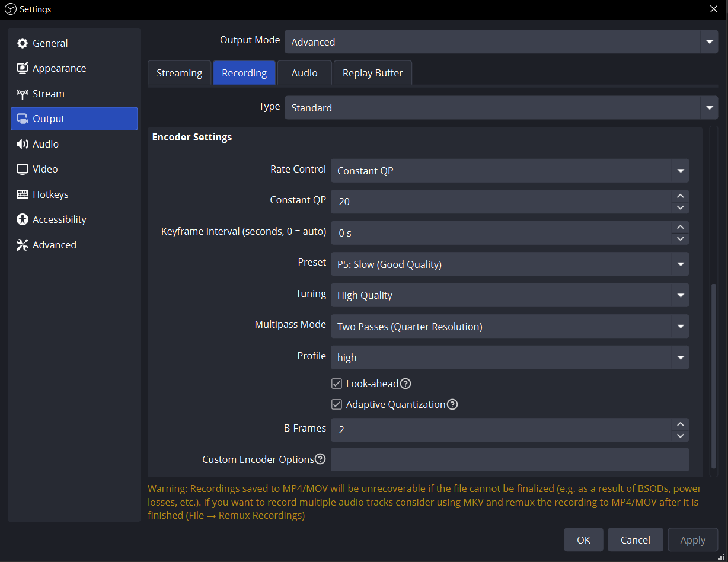Open the Output Mode dropdown
Screen dimensions: 728x562
501,42
